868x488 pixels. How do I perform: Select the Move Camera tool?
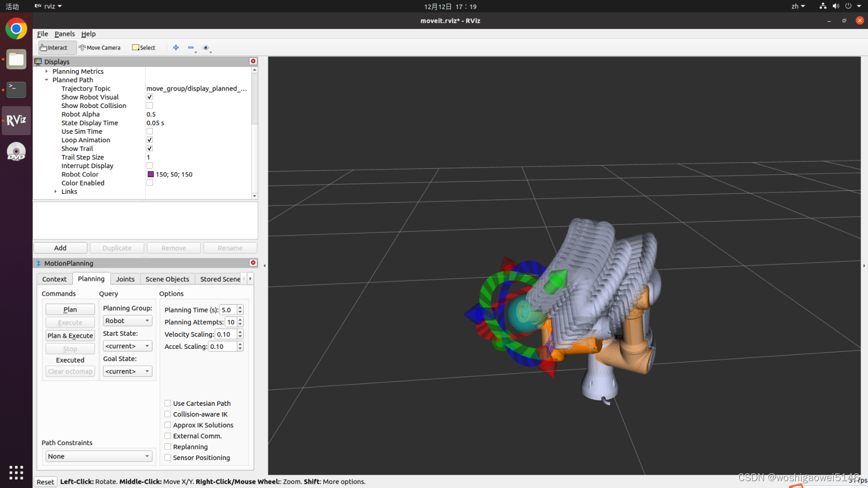[100, 47]
